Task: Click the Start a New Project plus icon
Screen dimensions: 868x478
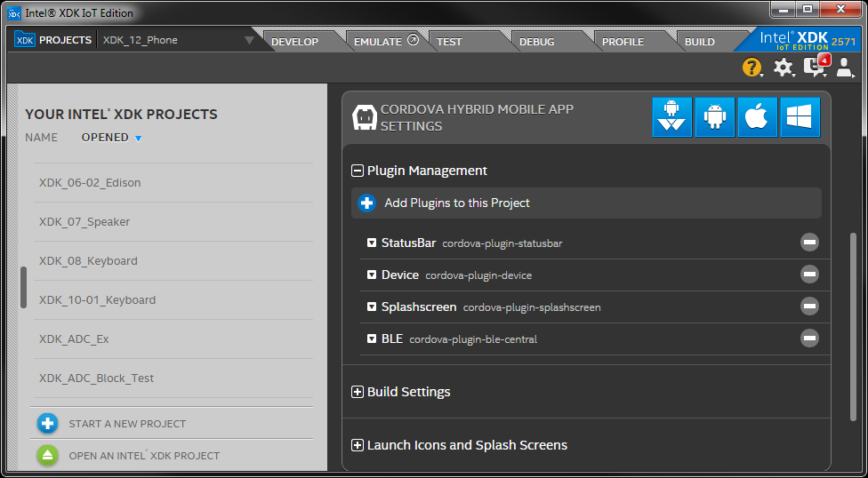Action: 48,424
